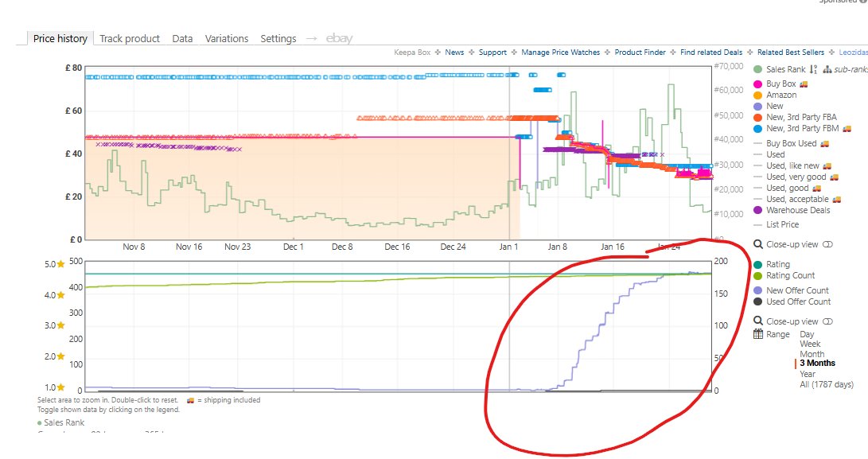Open Related Best Sellers link
The width and height of the screenshot is (868, 459).
(791, 52)
